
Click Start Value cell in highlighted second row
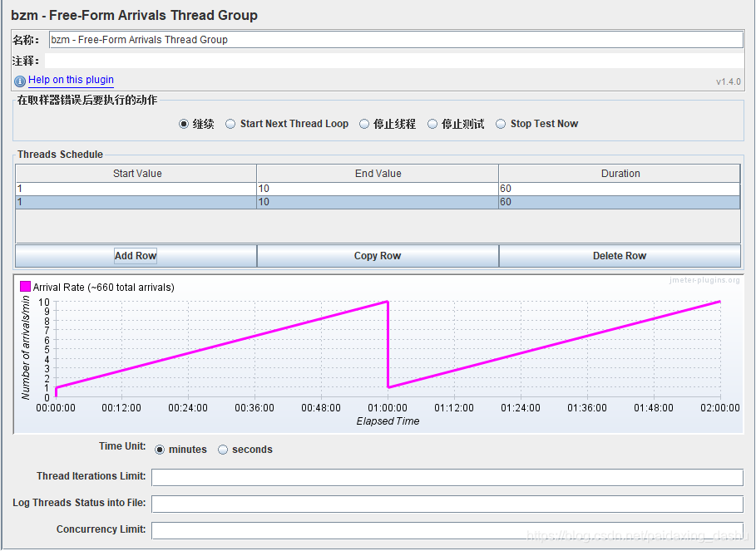(136, 202)
